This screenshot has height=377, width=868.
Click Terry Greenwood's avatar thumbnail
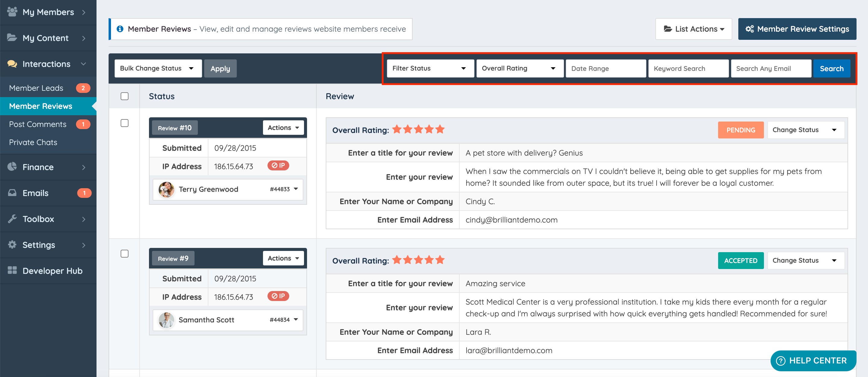(x=166, y=189)
